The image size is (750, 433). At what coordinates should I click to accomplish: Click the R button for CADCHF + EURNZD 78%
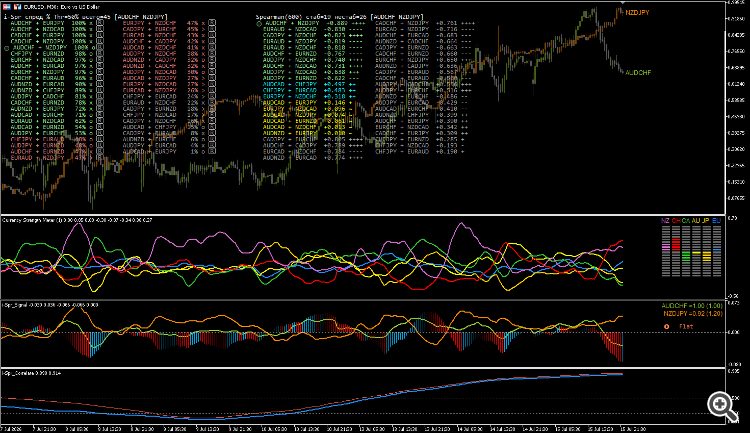(x=99, y=102)
